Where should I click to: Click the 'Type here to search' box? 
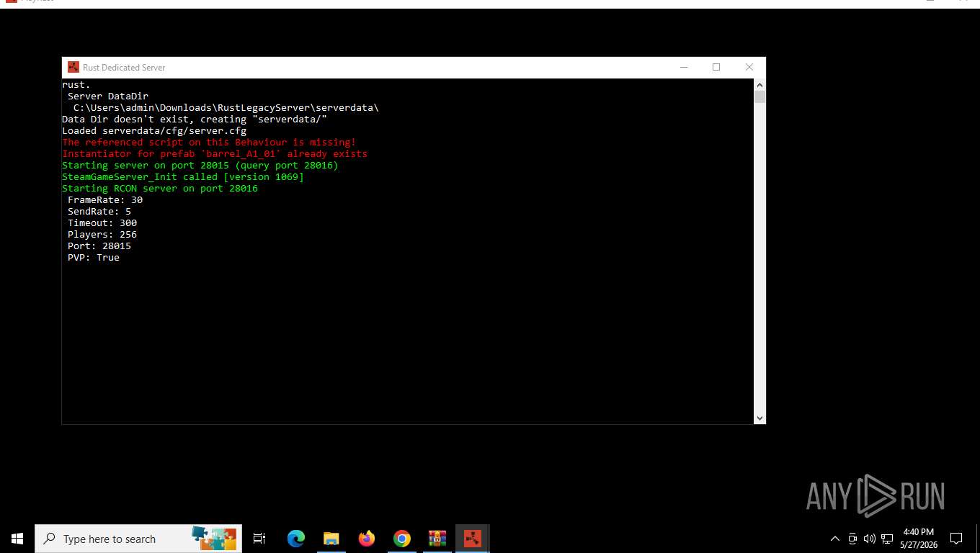tap(138, 539)
